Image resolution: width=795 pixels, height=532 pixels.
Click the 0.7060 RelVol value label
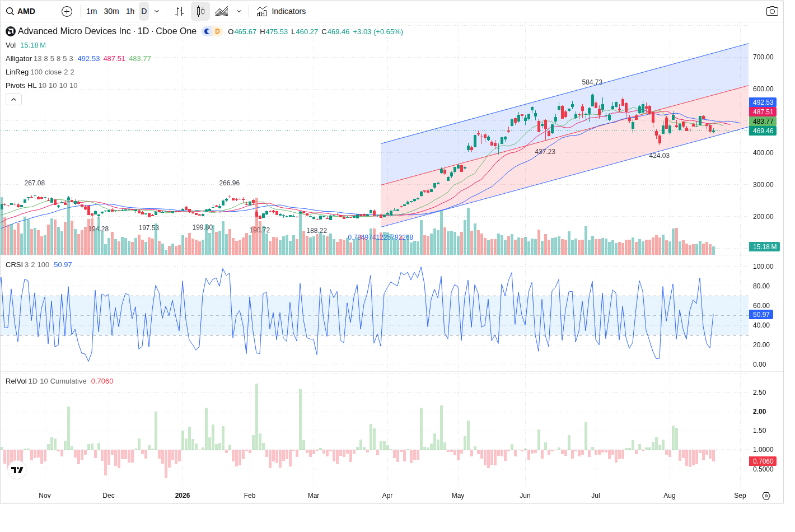pos(763,461)
